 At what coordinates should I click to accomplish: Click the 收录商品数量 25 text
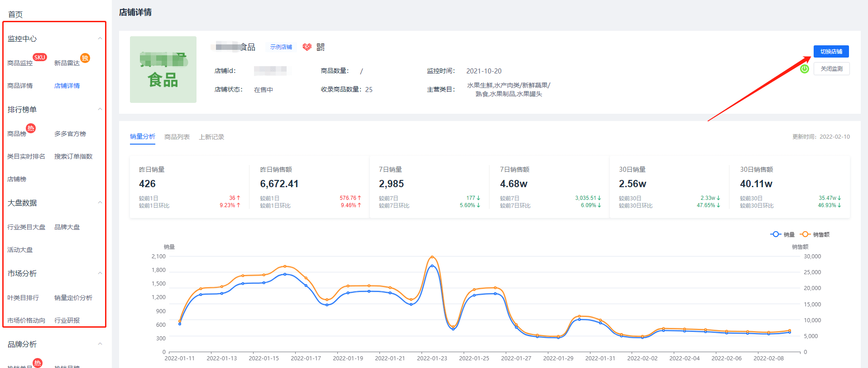[347, 90]
